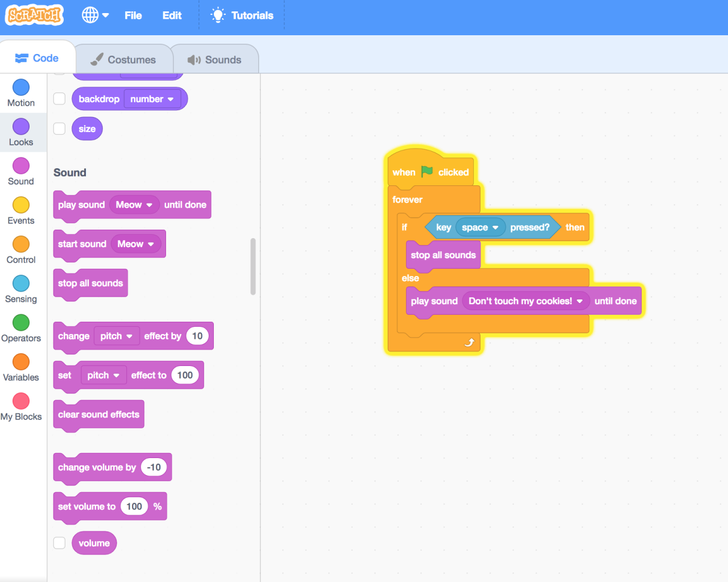This screenshot has height=582, width=728.
Task: Select the Sensing category circle
Action: [x=21, y=283]
